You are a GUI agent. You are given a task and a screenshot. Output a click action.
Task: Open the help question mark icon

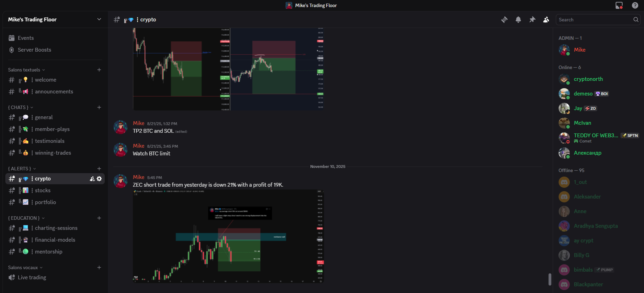[x=635, y=5]
